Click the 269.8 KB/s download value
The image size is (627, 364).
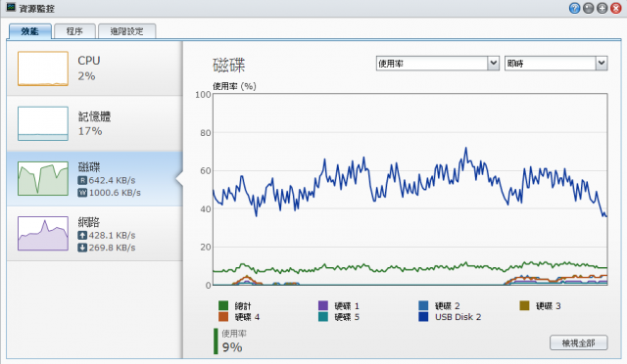click(x=113, y=248)
